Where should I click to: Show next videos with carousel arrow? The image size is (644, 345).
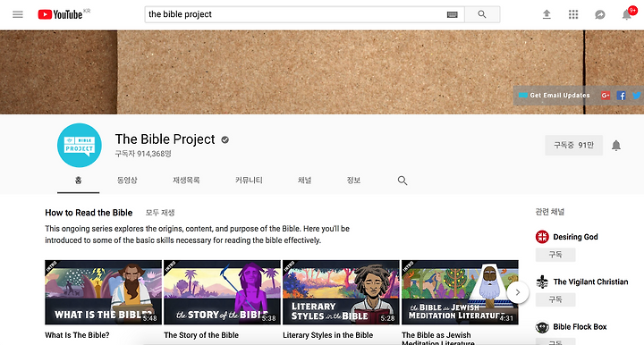pyautogui.click(x=518, y=292)
